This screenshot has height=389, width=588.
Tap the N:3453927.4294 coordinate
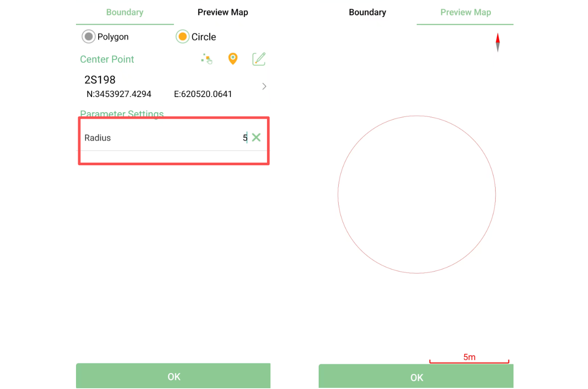(119, 94)
